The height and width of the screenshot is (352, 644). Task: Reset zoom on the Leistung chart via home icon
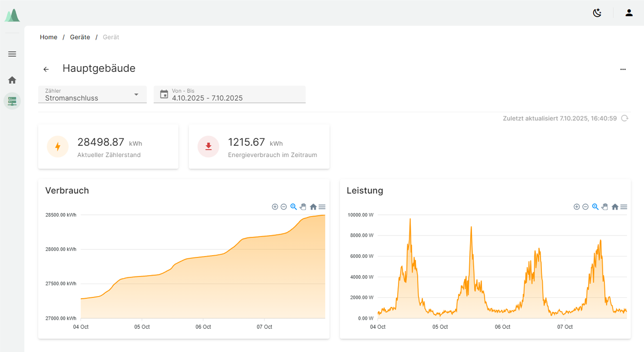615,207
